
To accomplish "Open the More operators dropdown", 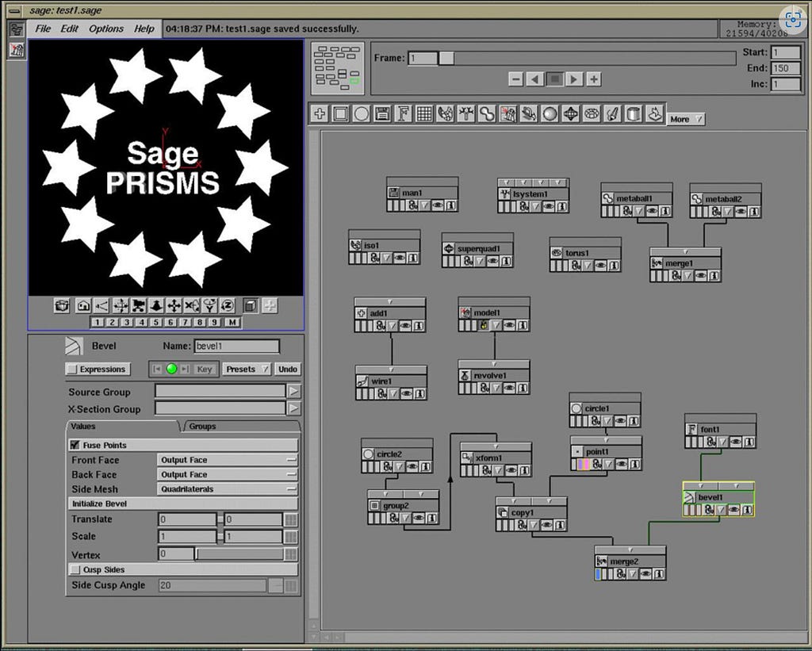I will point(686,119).
